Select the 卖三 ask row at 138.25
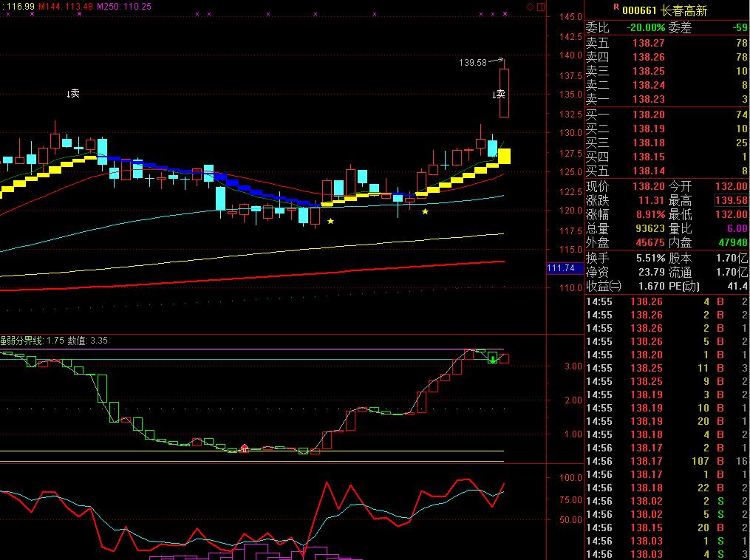750x560 pixels. (x=667, y=71)
